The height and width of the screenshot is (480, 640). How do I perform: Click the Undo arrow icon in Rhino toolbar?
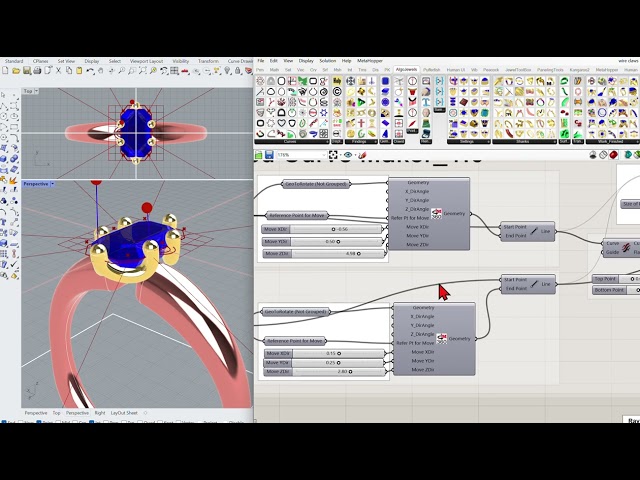(90, 71)
